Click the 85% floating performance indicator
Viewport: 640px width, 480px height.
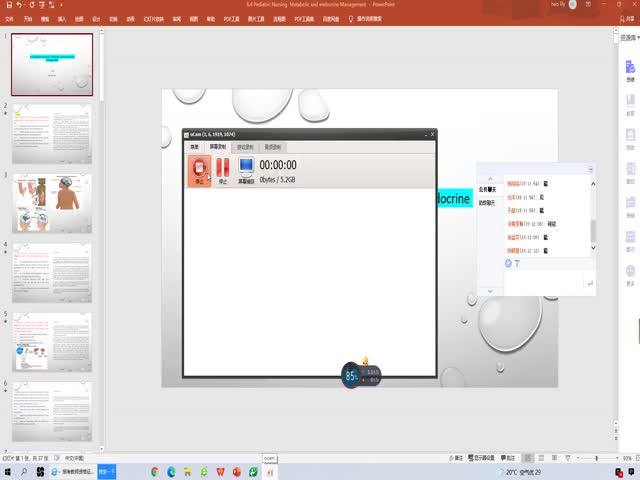click(352, 376)
